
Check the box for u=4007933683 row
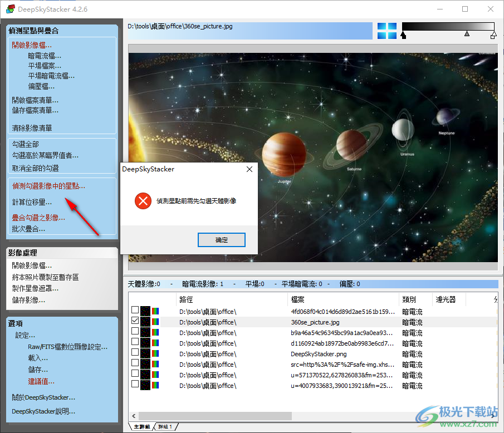(135, 384)
